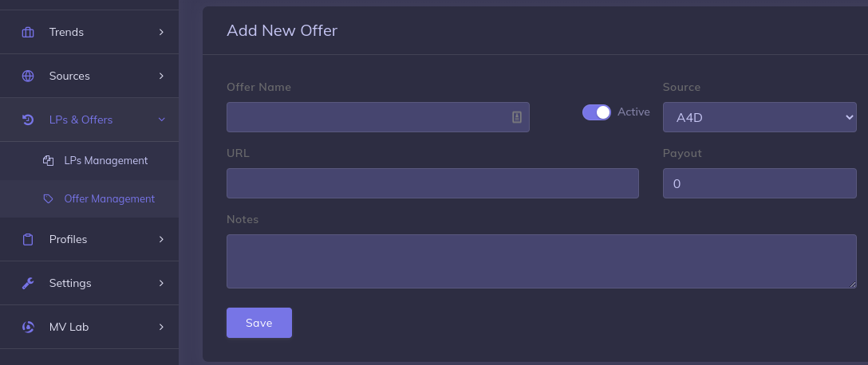Open LPs Management page

click(x=105, y=161)
